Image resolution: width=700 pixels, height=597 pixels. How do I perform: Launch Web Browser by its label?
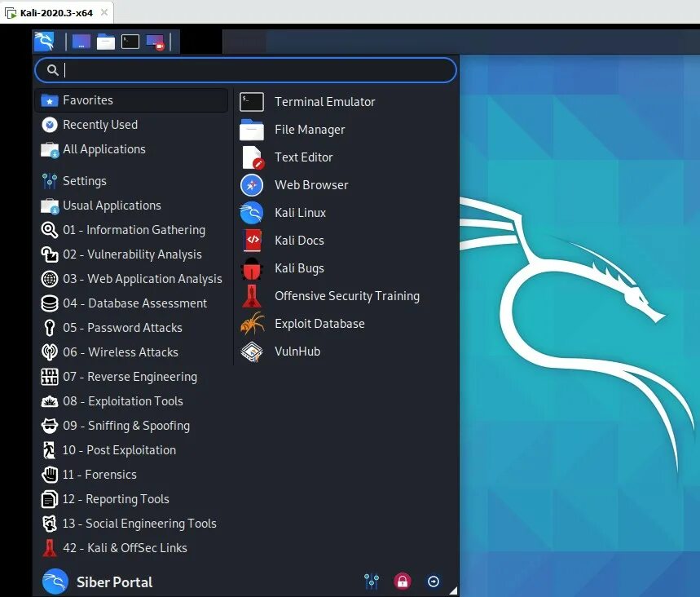click(x=311, y=185)
